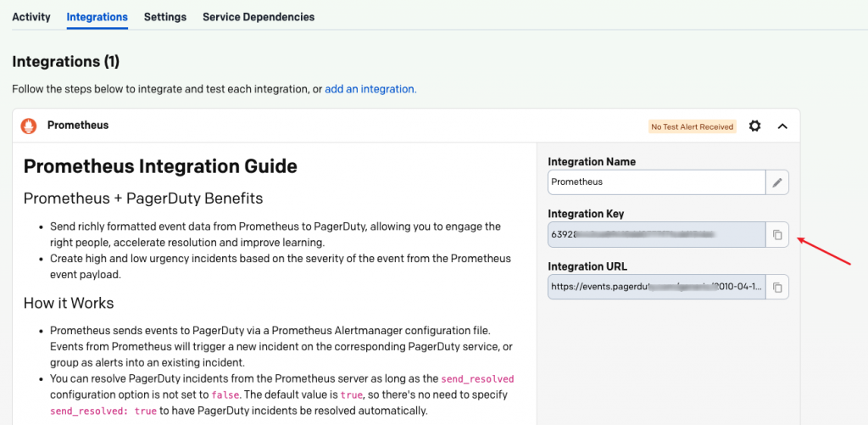
Task: Copy the Integration Key
Action: 777,235
